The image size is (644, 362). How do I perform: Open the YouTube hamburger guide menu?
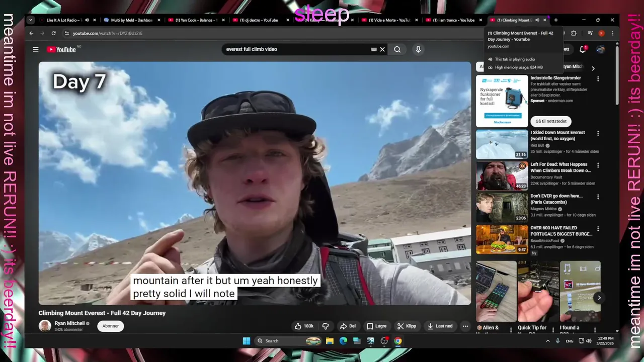tap(36, 49)
